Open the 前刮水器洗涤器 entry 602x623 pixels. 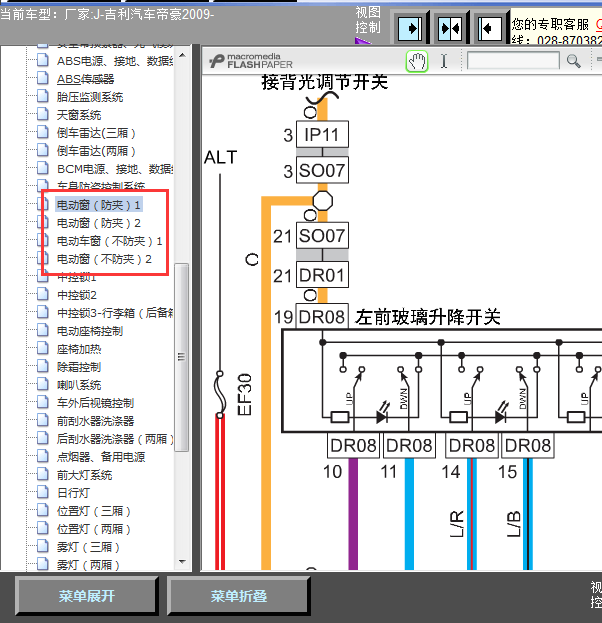(95, 421)
